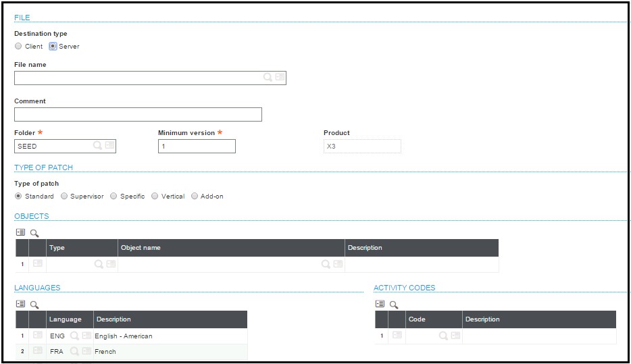631x364 pixels.
Task: Click the Product field showing X3
Action: pyautogui.click(x=362, y=146)
